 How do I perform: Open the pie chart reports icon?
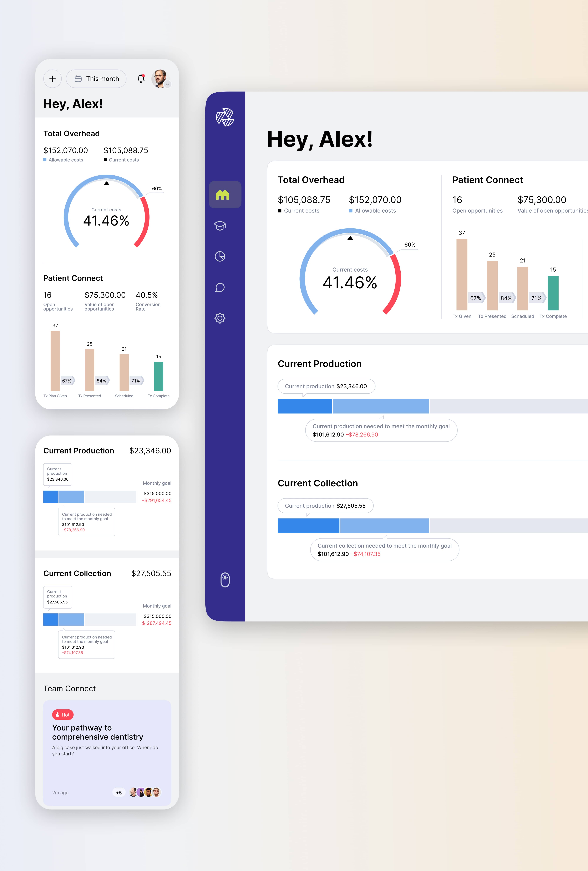tap(220, 256)
